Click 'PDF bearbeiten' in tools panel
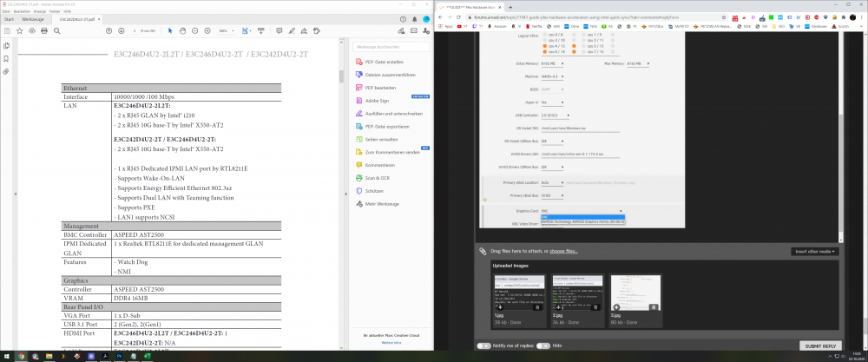This screenshot has width=868, height=362. pyautogui.click(x=380, y=88)
